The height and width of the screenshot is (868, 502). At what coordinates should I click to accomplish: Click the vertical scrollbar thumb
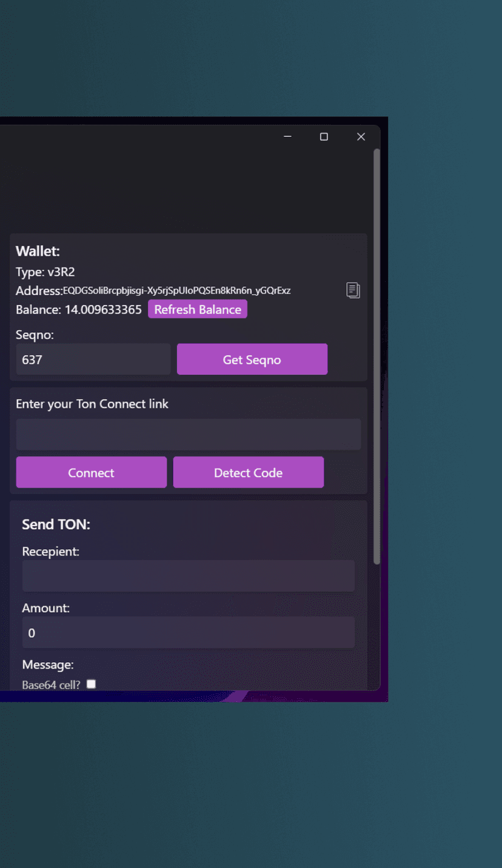coord(376,356)
